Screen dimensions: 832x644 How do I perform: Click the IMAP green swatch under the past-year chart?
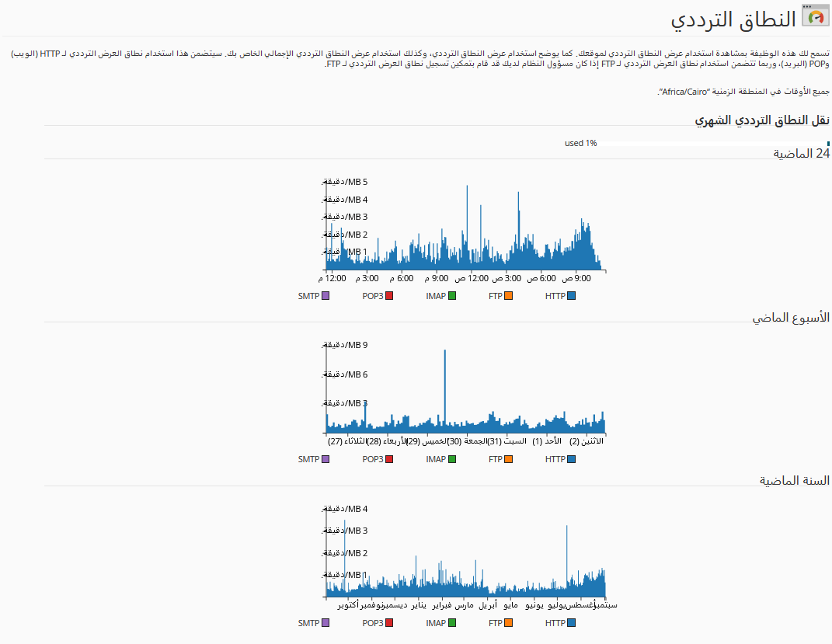(x=452, y=623)
